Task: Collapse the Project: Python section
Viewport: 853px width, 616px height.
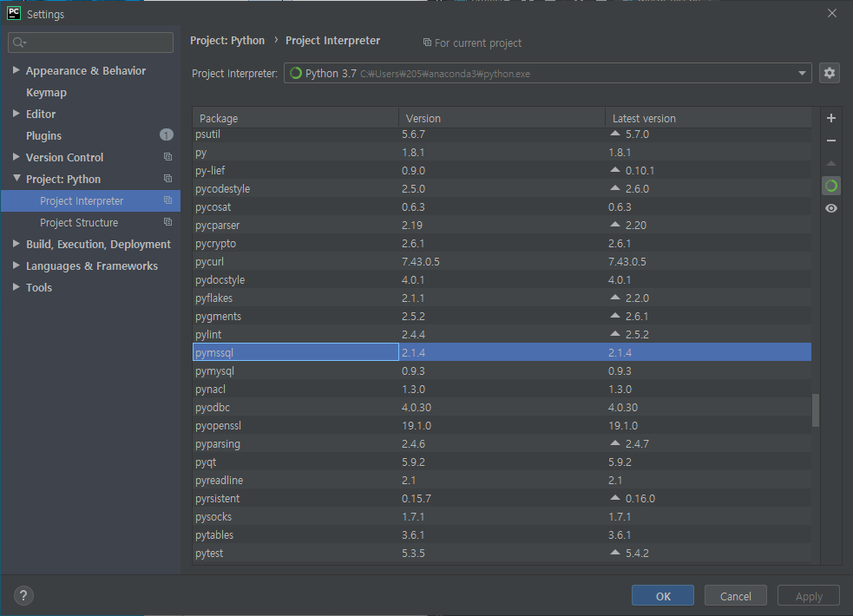Action: click(x=16, y=179)
